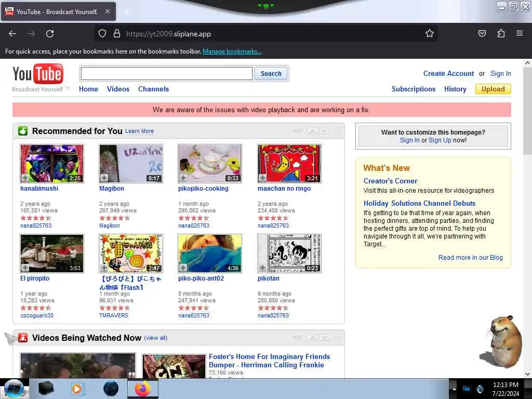Open the Magibon video thumbnail
Viewport: 532px width, 399px height.
click(x=131, y=164)
